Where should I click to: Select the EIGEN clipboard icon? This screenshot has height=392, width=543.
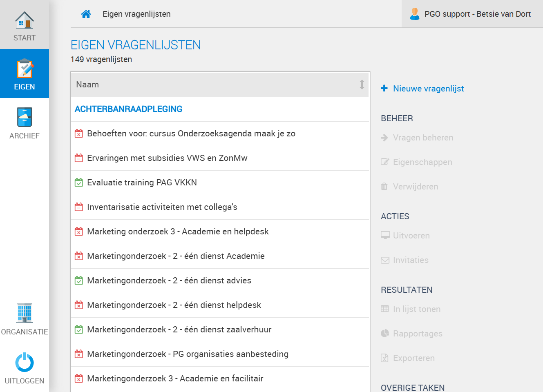point(25,69)
